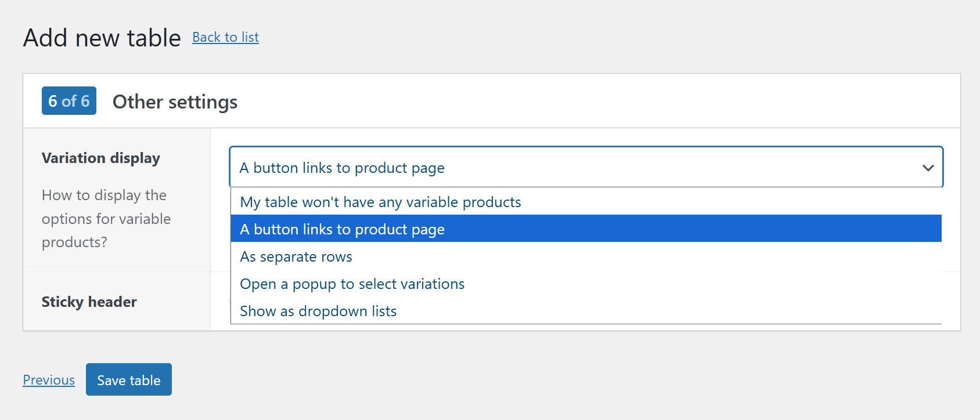
Task: Click the 'products?' help text line
Action: coord(74,242)
